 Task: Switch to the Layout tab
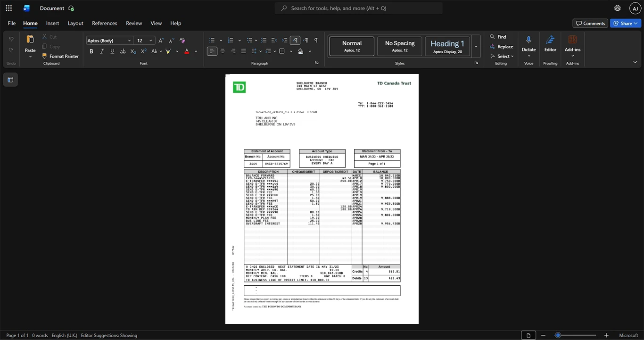(75, 23)
